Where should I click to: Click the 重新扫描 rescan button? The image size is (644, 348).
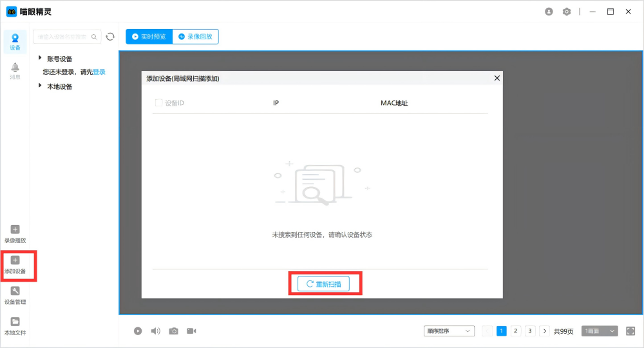pyautogui.click(x=324, y=284)
